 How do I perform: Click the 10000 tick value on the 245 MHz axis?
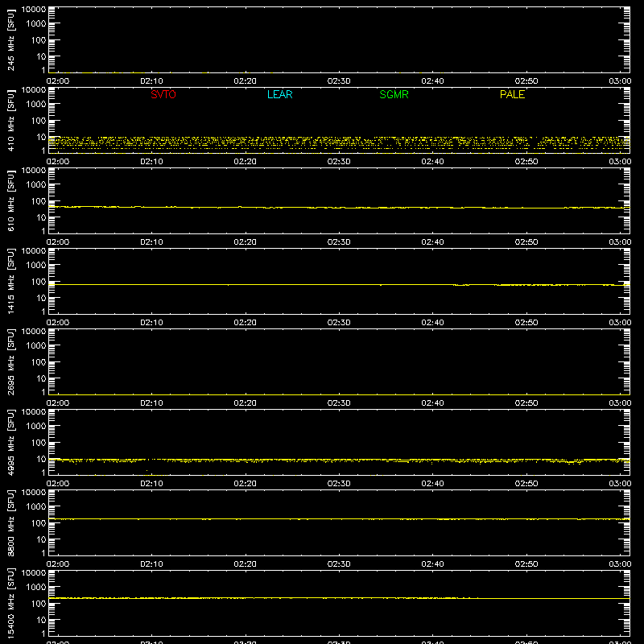point(34,10)
